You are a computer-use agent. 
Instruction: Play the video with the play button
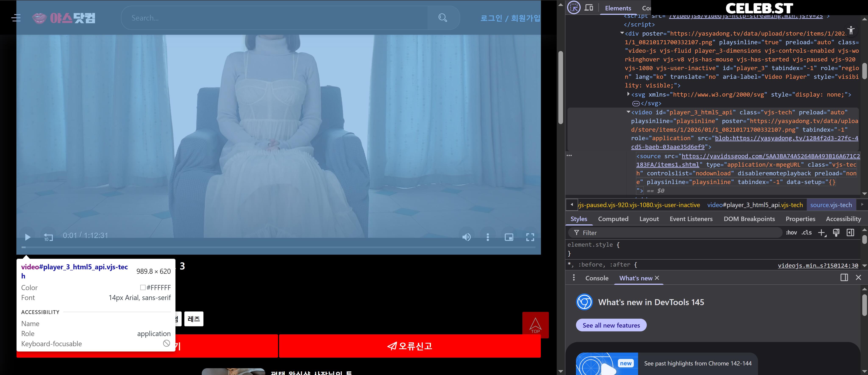[28, 237]
